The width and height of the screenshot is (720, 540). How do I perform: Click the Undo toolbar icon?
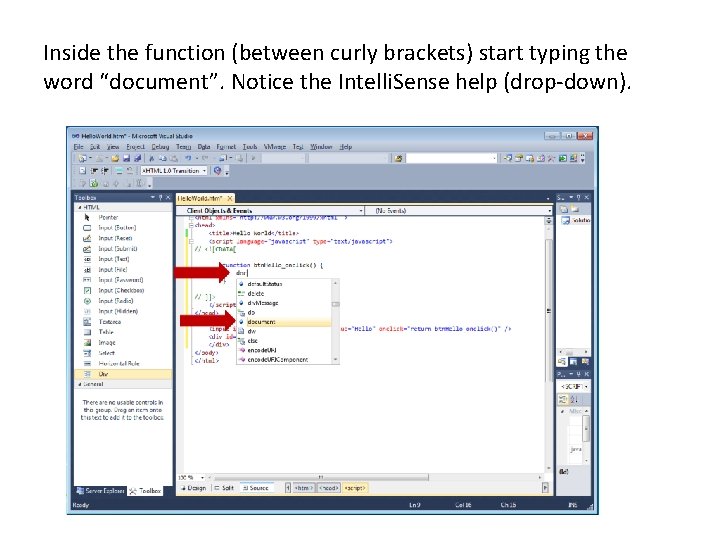[188, 158]
